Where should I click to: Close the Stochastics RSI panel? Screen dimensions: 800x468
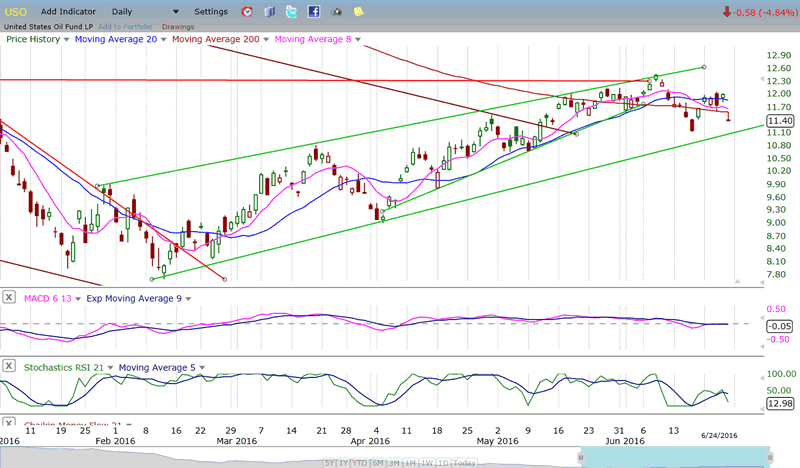9,367
